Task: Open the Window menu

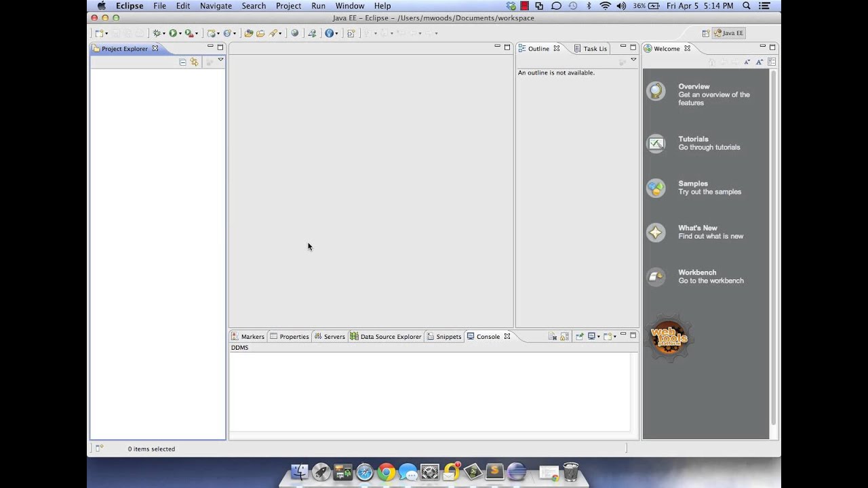Action: click(350, 5)
